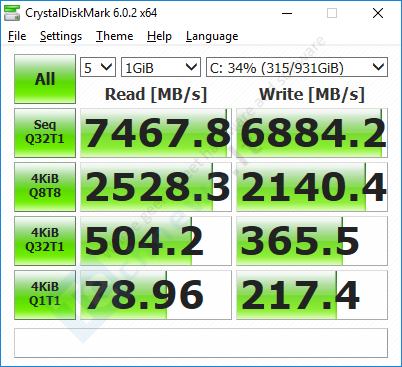
Task: Open the Language menu
Action: coord(212,36)
